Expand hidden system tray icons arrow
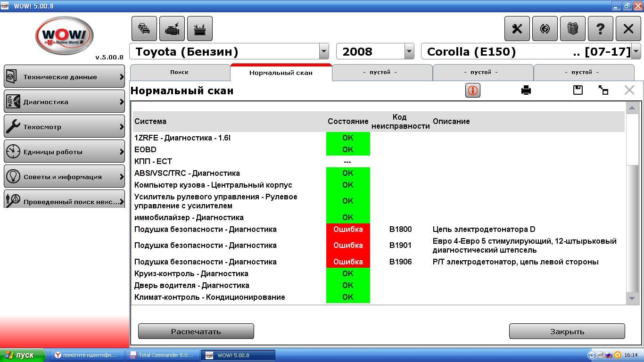The height and width of the screenshot is (362, 644). coord(592,355)
